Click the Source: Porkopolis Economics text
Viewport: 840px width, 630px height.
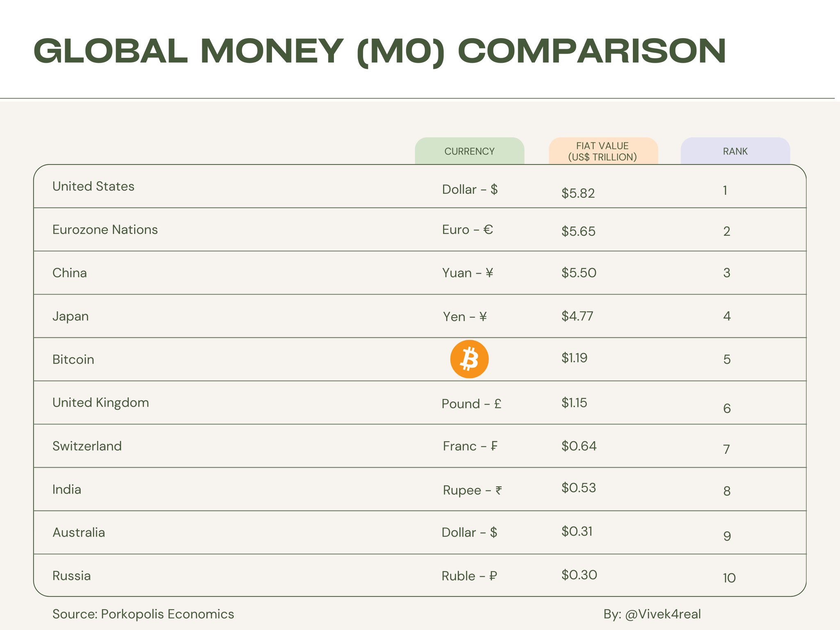(143, 614)
